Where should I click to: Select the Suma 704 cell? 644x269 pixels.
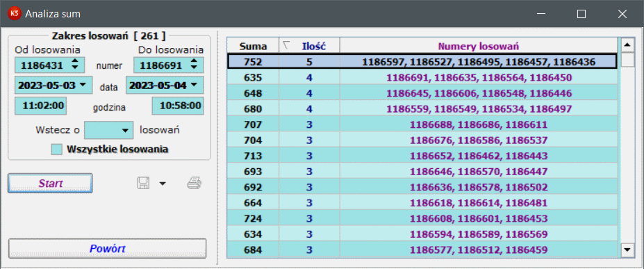(253, 140)
